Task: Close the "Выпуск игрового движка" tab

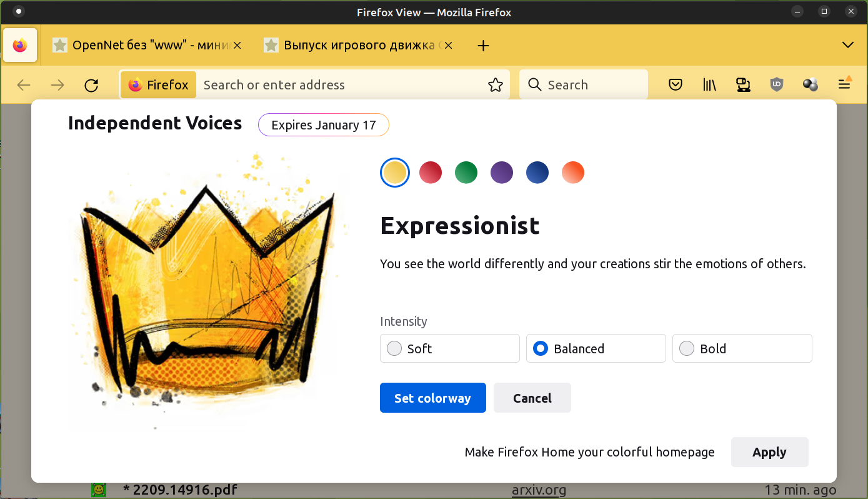Action: [448, 46]
